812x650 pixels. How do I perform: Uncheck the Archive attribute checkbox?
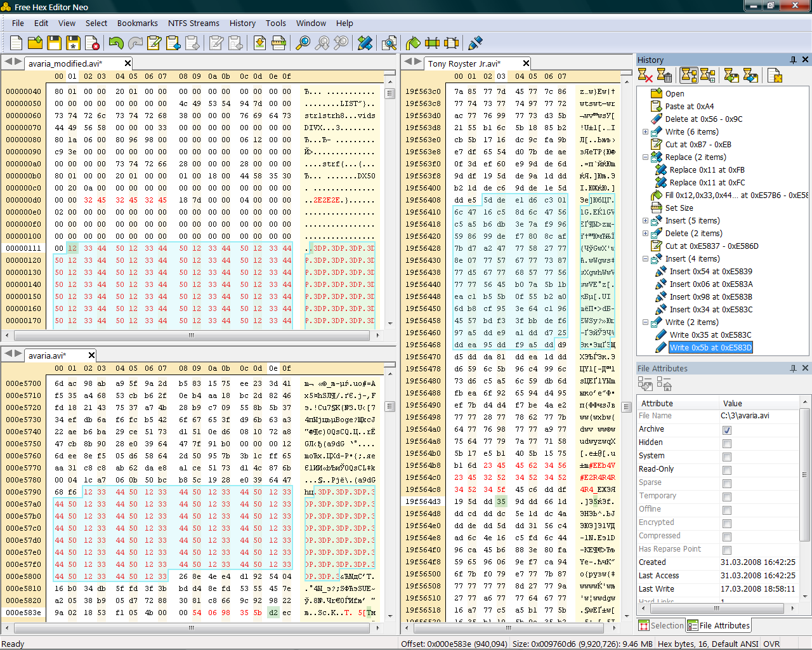coord(727,430)
